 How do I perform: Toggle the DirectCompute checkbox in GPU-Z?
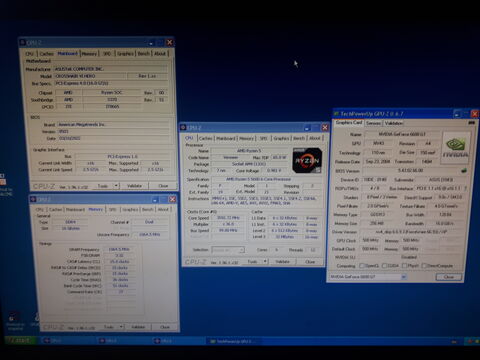(x=424, y=266)
